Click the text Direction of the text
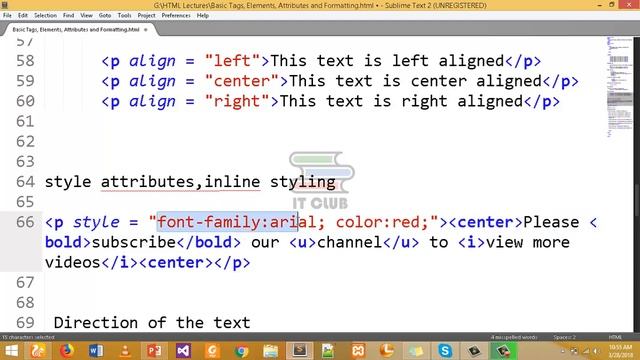This screenshot has height=360, width=640. pyautogui.click(x=152, y=322)
